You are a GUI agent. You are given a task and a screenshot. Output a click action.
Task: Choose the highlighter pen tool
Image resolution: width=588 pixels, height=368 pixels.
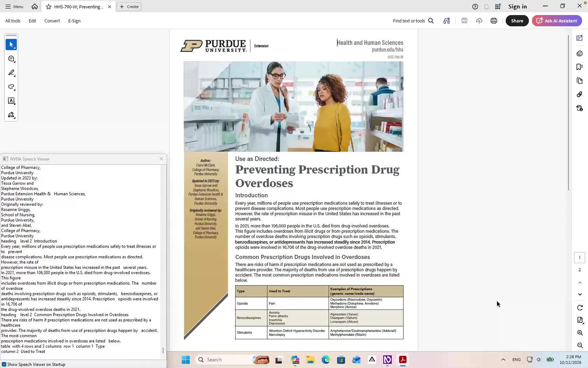click(11, 73)
